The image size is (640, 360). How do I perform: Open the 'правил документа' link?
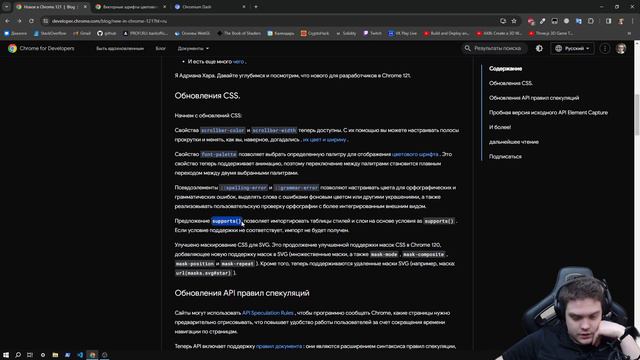click(279, 347)
